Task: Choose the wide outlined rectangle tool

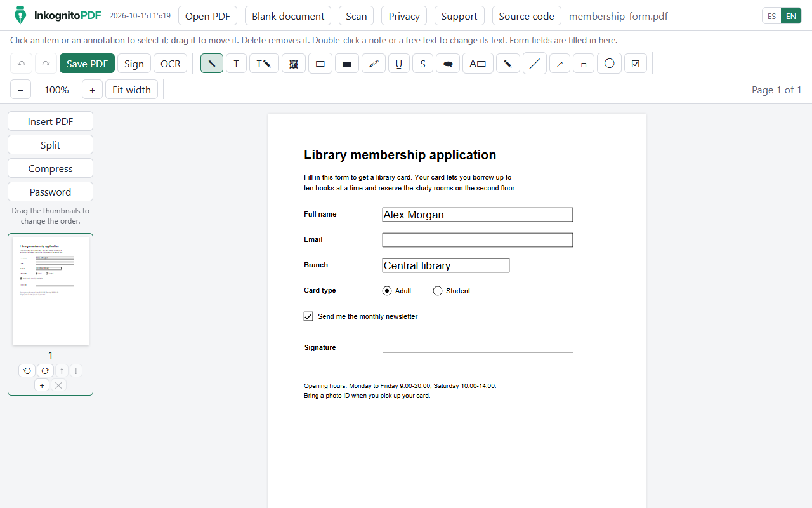Action: click(x=320, y=63)
